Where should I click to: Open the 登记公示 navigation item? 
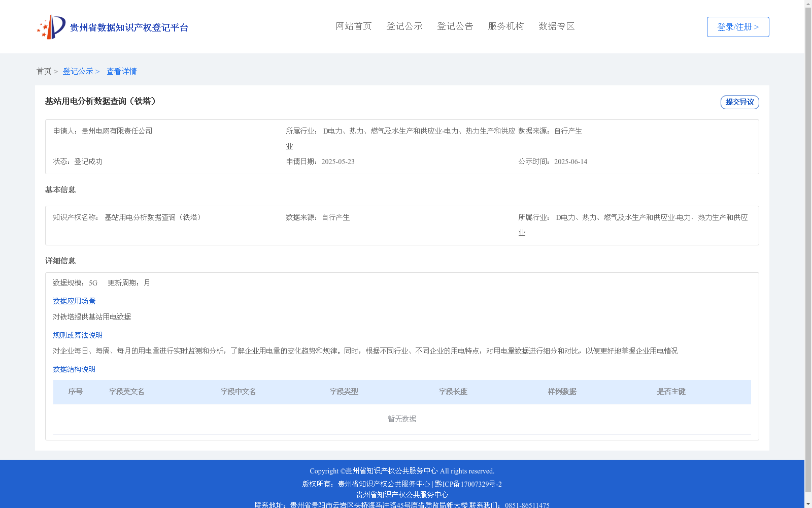[x=404, y=26]
